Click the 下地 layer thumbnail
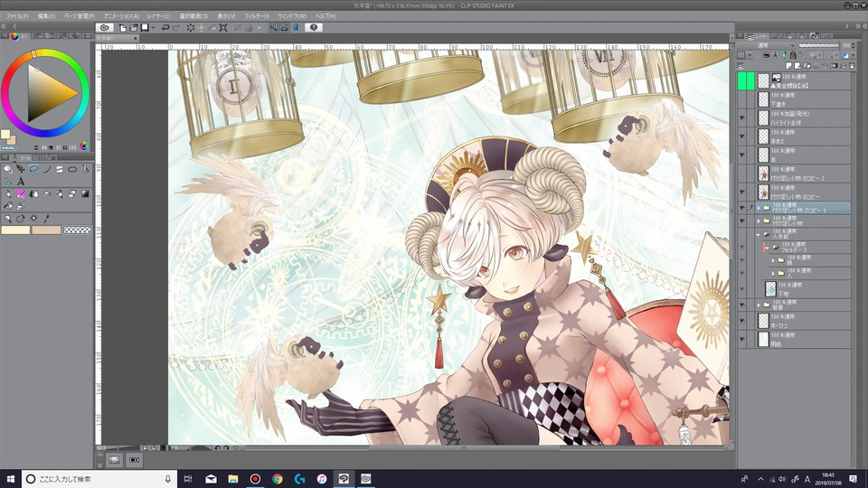 click(770, 289)
